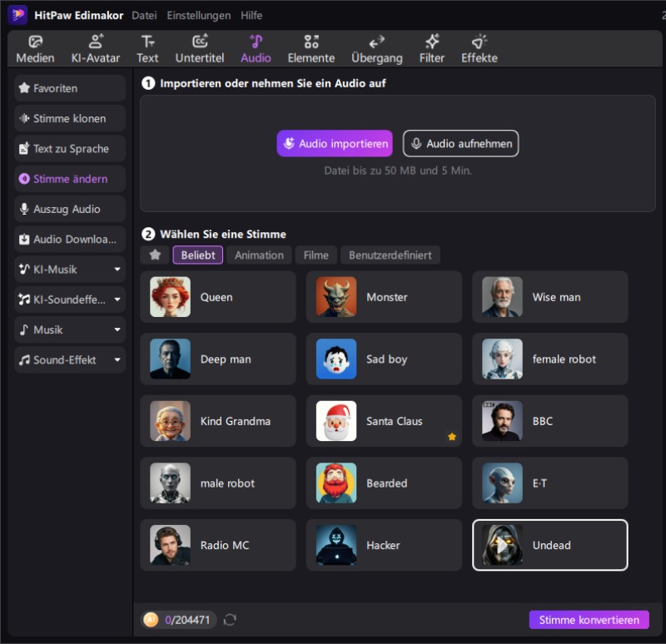
Task: Expand the Musik sidebar dropdown
Action: (x=117, y=329)
